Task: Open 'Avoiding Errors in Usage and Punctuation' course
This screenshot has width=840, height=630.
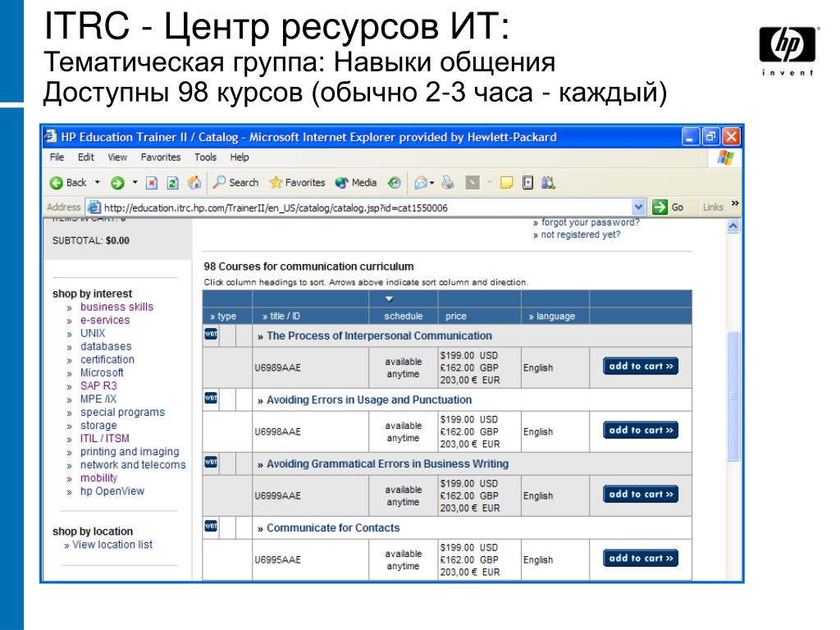Action: point(369,399)
